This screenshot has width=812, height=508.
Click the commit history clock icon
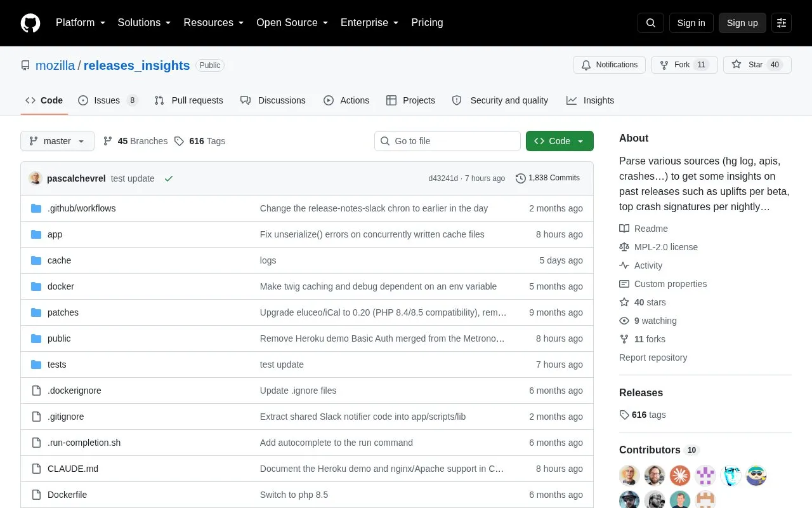click(x=521, y=178)
